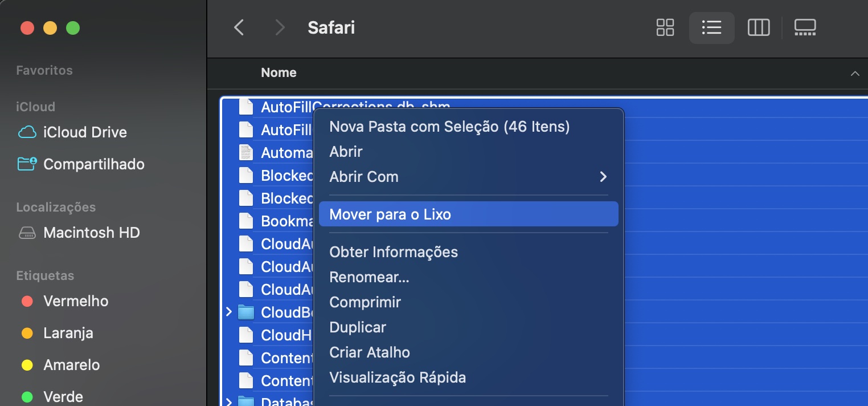Click the forward navigation arrow
The image size is (868, 406).
tap(279, 27)
